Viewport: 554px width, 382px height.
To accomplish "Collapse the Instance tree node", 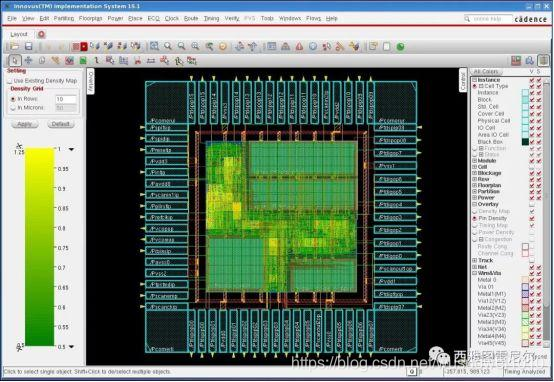I will 475,80.
